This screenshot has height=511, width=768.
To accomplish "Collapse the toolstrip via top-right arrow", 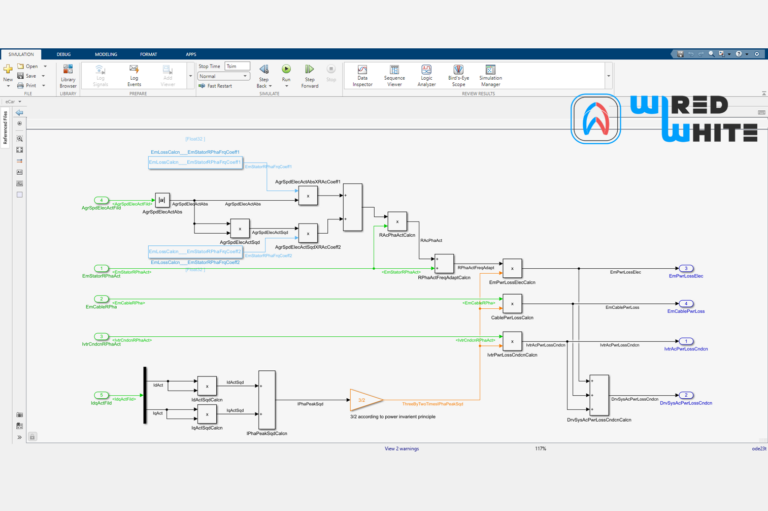I will click(764, 93).
